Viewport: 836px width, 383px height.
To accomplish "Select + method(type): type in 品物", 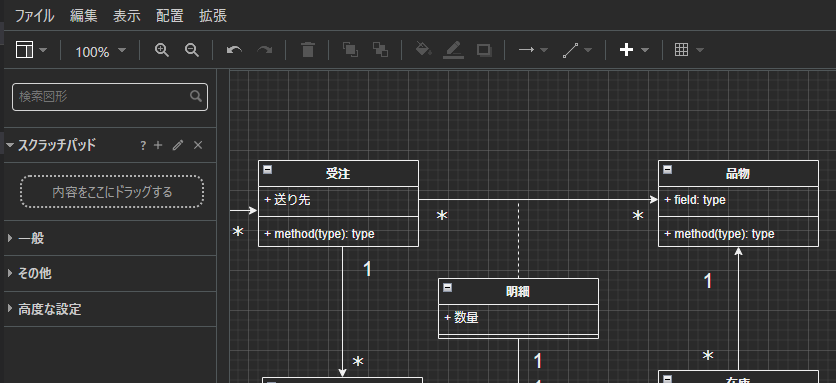I will [x=738, y=234].
